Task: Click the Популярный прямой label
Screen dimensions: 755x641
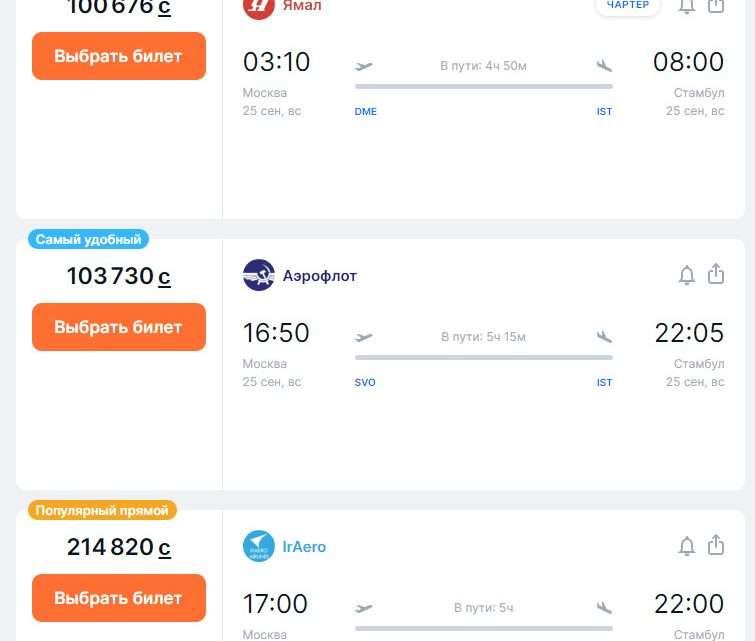Action: pyautogui.click(x=102, y=510)
